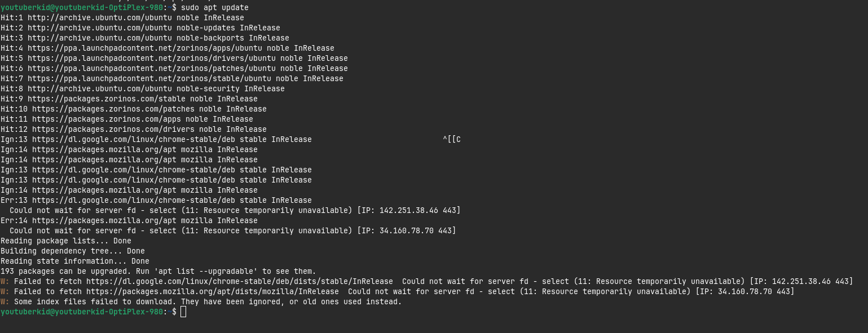Viewport: 868px width, 333px height.
Task: Open the failed-to-fetch chrome-stable dists/stable/InRelease URL
Action: [240, 281]
